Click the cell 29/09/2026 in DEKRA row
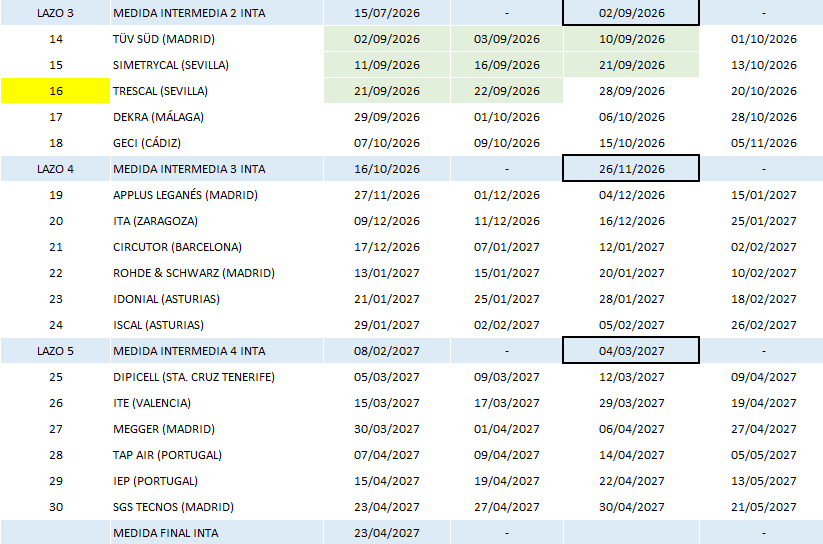This screenshot has height=544, width=823. pos(387,117)
